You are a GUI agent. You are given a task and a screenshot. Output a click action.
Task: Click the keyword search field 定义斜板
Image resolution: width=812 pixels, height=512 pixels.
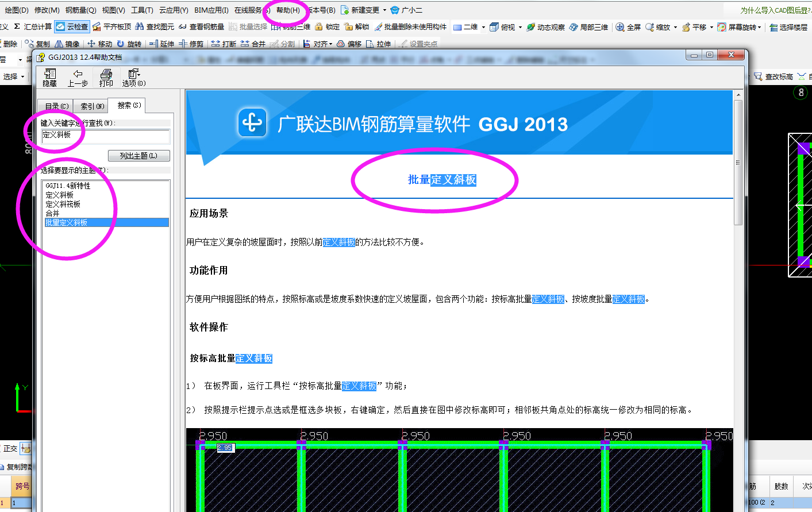[x=105, y=135]
